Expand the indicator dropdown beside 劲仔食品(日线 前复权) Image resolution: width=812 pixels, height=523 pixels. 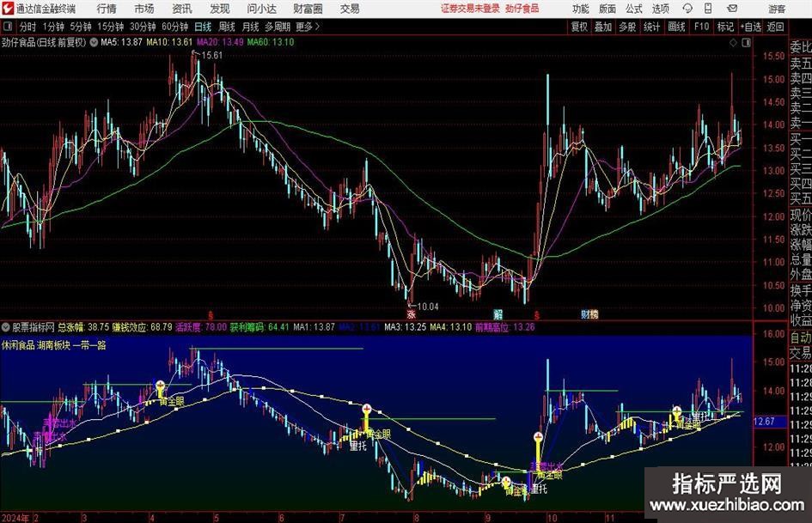coord(94,42)
